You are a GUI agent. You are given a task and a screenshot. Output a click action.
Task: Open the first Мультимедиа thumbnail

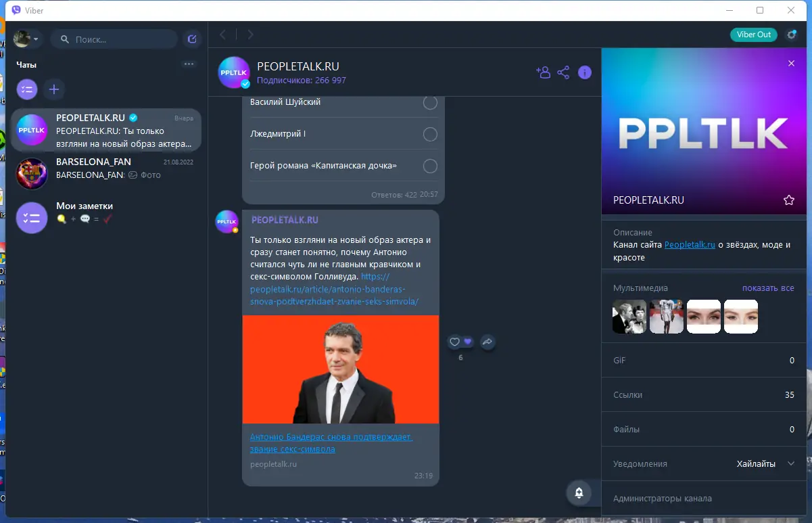pos(629,316)
